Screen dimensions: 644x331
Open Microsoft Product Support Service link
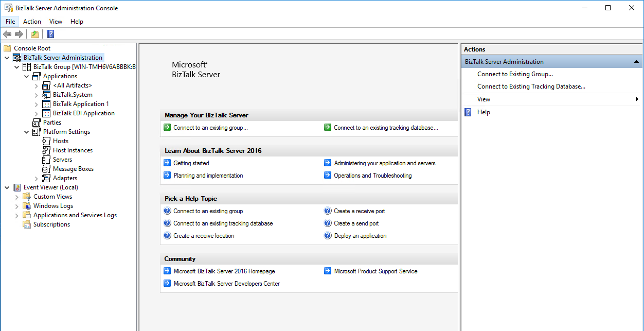pyautogui.click(x=376, y=271)
